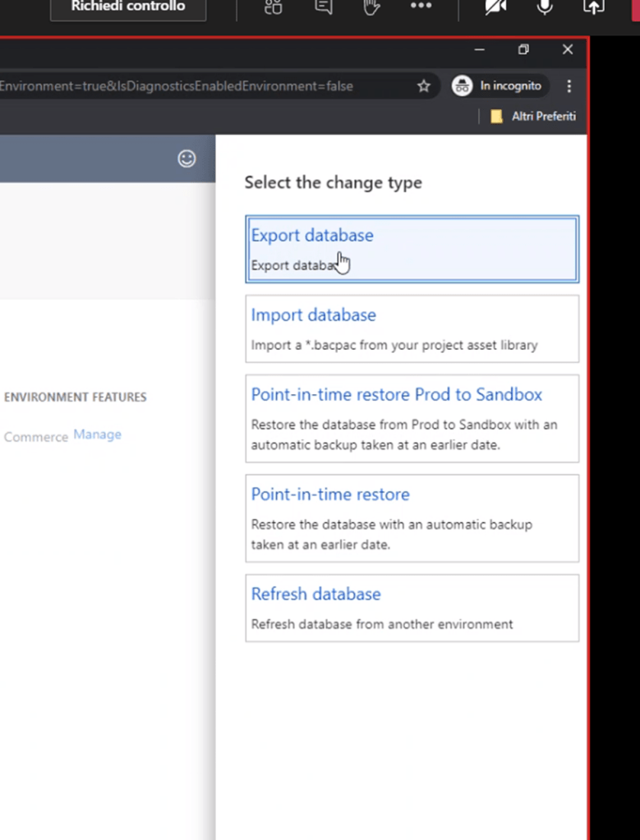Choose the Point-in-time restore option
Screen dimensions: 640x840
(x=412, y=517)
